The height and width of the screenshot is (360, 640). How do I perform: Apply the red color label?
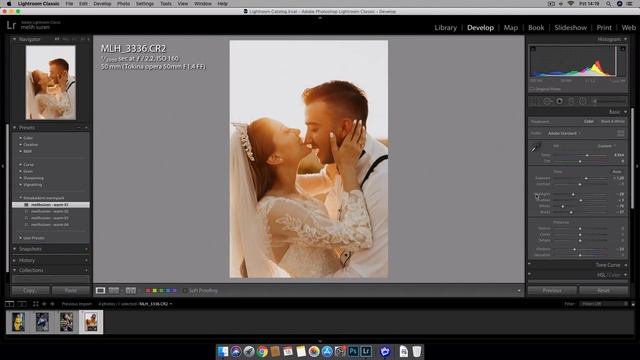148,291
